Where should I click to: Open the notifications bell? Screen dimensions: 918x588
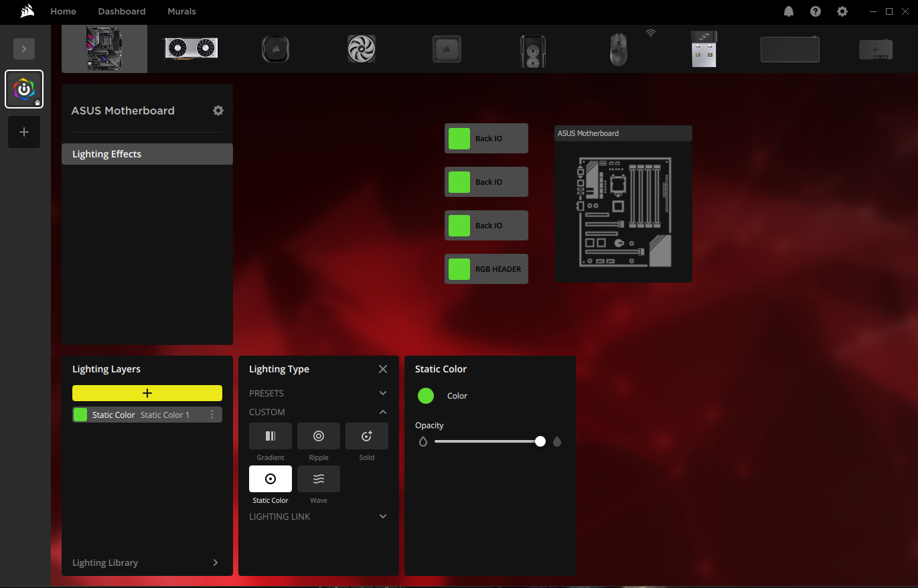click(x=788, y=11)
